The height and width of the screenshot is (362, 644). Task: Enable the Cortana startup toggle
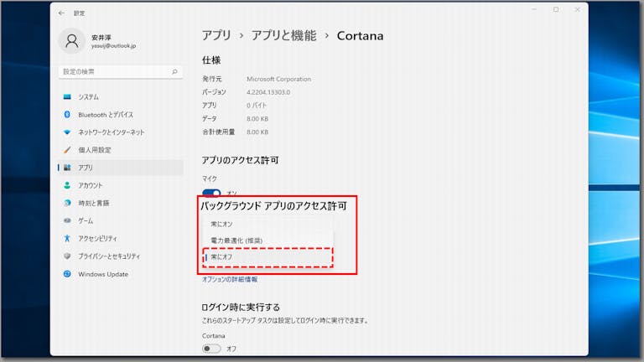(211, 349)
